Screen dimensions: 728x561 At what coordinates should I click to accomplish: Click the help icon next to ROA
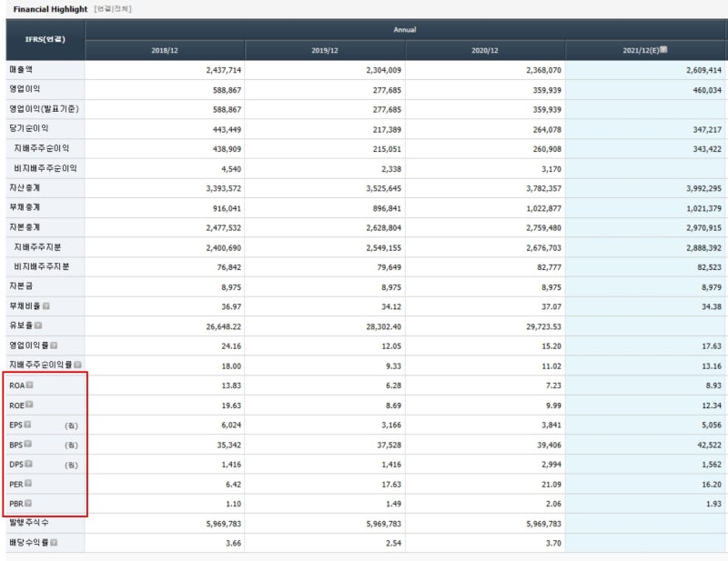click(30, 385)
